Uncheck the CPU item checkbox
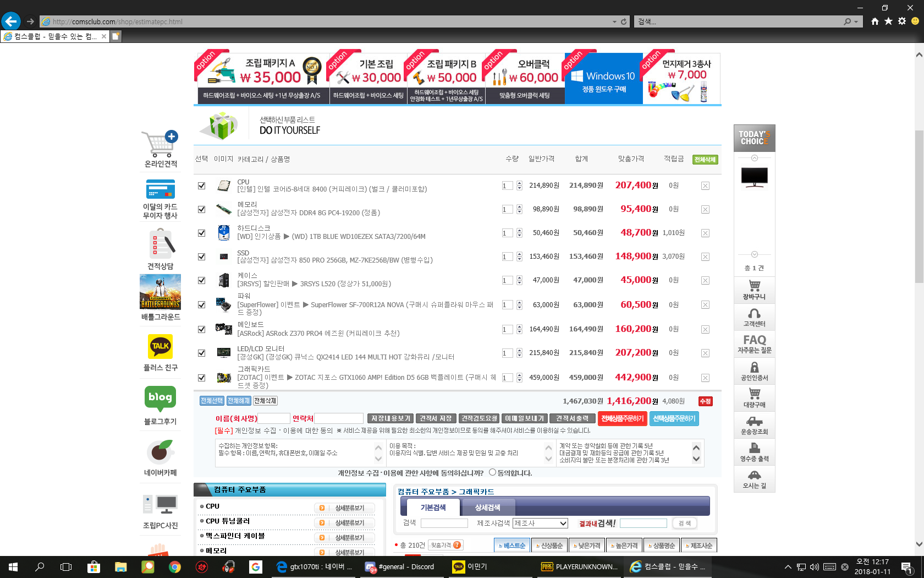924x578 pixels. [x=202, y=186]
